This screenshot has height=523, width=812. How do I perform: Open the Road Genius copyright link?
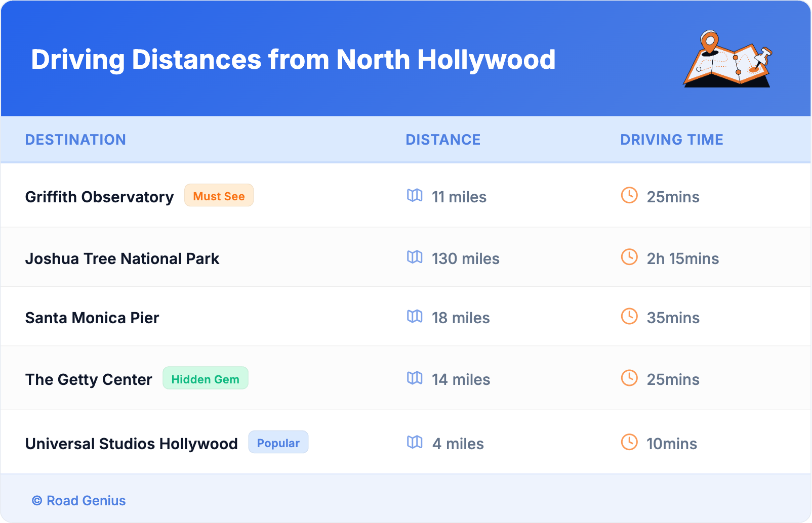[x=79, y=500]
